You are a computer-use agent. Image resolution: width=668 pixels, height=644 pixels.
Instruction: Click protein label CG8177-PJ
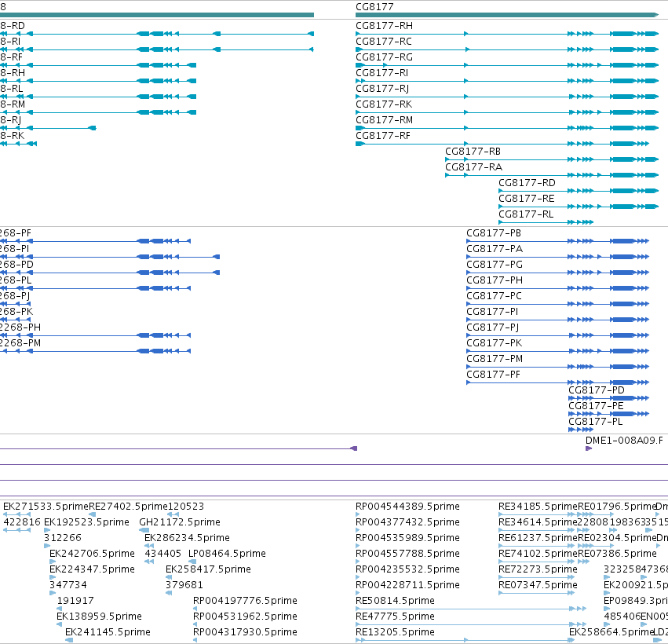tap(492, 328)
